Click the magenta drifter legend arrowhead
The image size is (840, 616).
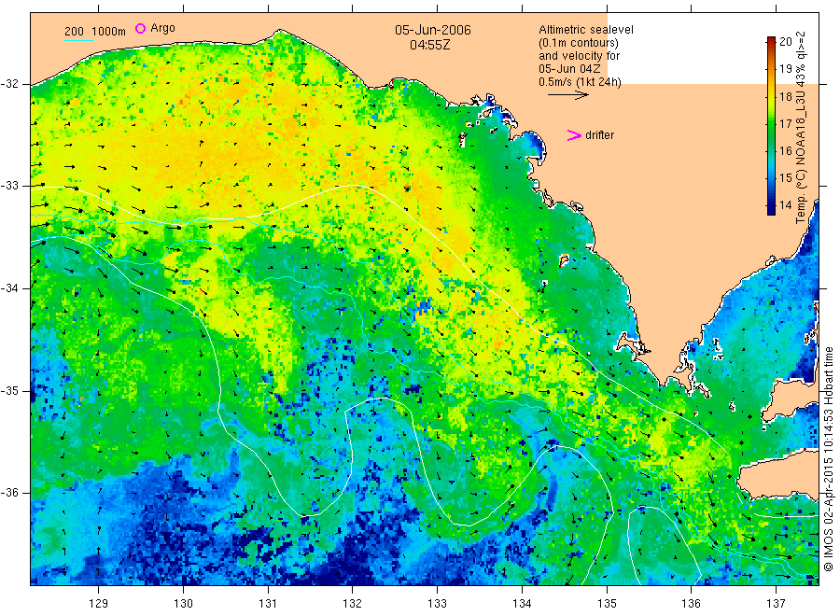click(574, 135)
